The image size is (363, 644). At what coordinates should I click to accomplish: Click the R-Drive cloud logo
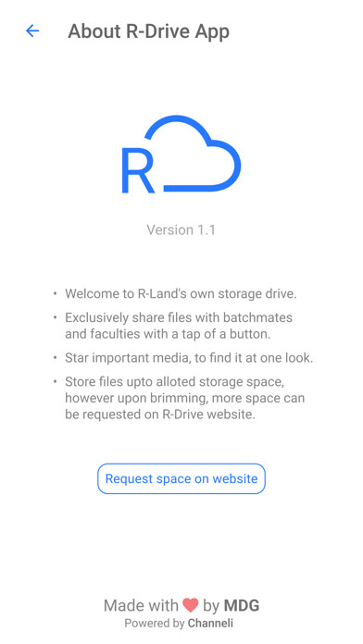pos(181,155)
